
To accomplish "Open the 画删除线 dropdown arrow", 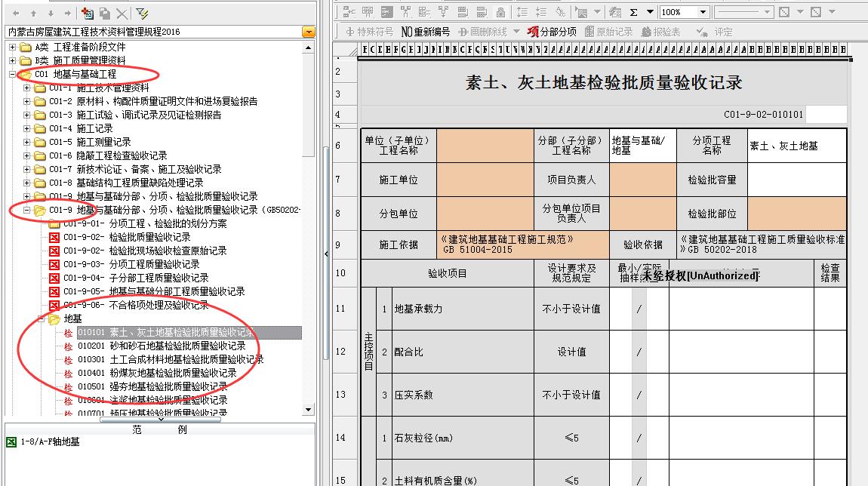I will (x=516, y=32).
